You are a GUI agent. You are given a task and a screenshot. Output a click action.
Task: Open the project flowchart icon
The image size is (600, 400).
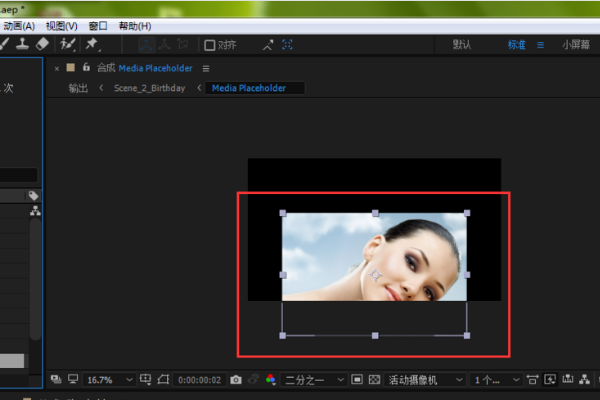35,211
